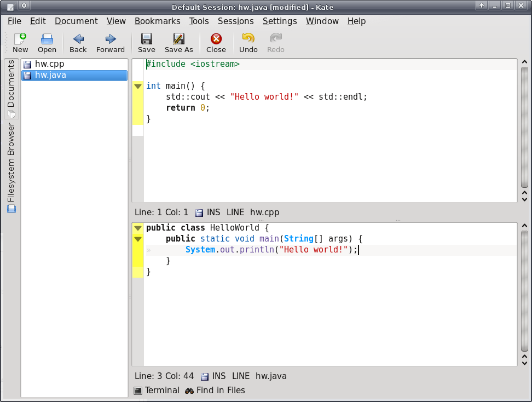
Task: Click scroll-down arrow at bottom of hw.java editor
Action: pyautogui.click(x=524, y=363)
